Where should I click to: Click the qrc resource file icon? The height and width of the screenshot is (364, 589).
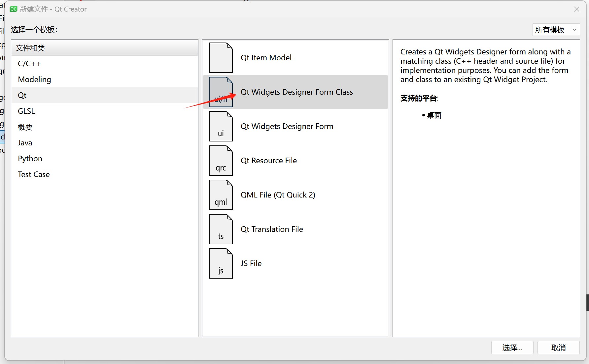coord(221,161)
